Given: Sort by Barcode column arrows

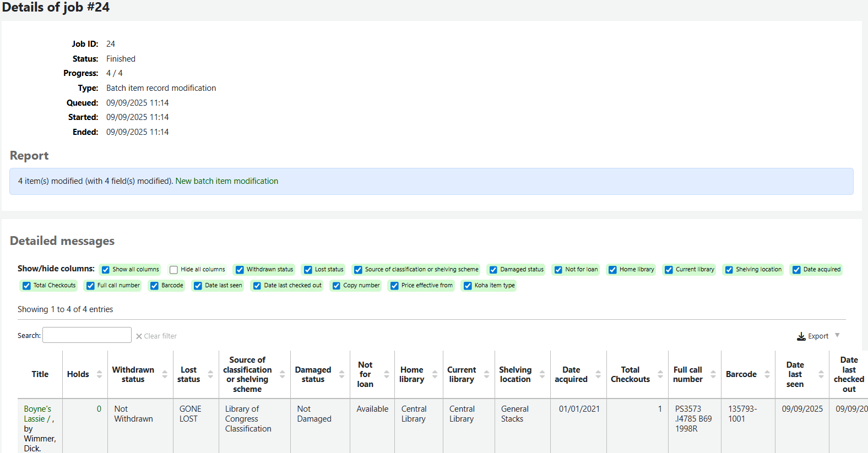Looking at the screenshot, I should pos(767,374).
